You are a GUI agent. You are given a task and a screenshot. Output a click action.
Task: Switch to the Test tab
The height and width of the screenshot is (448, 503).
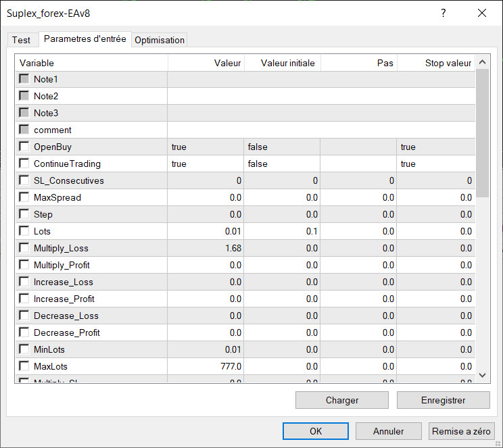(21, 40)
